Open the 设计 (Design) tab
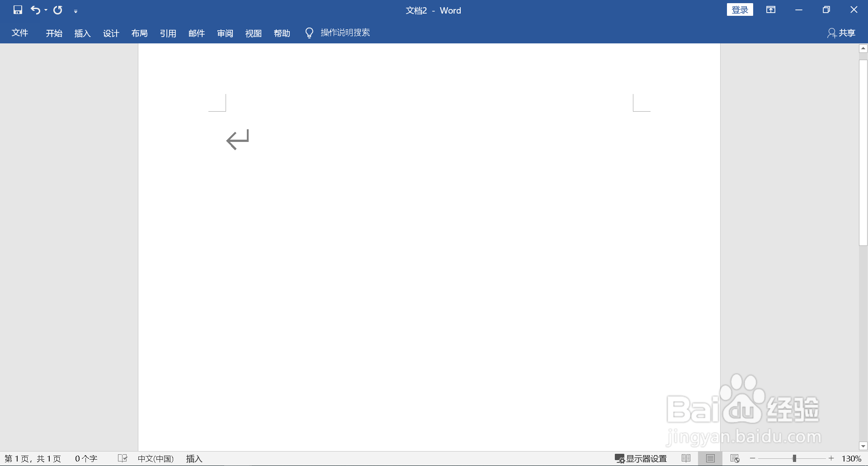 [x=111, y=33]
